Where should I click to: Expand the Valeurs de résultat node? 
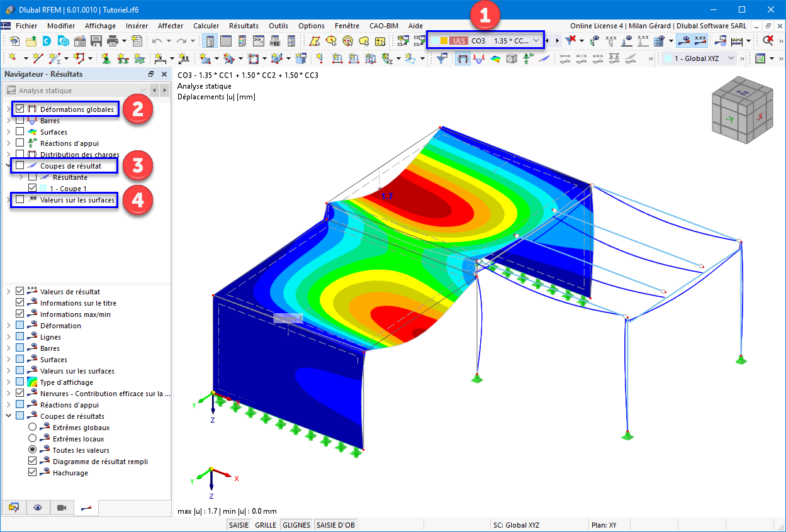(x=8, y=292)
